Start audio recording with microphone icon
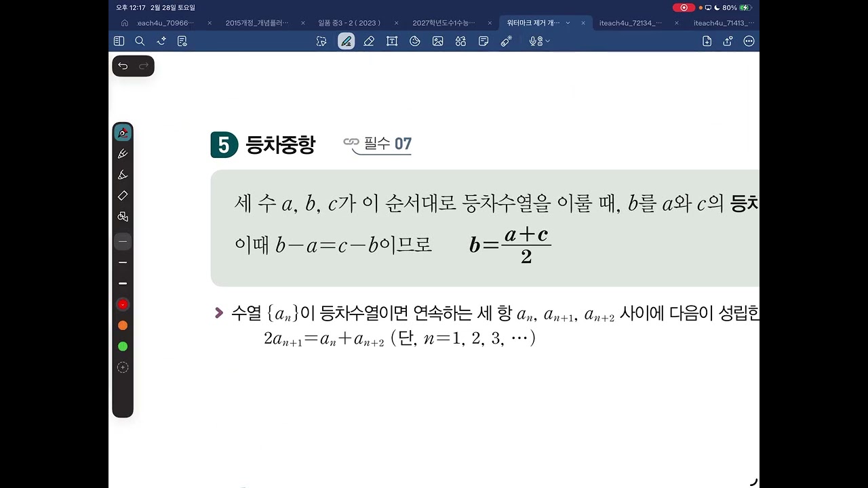The height and width of the screenshot is (488, 868). (534, 41)
